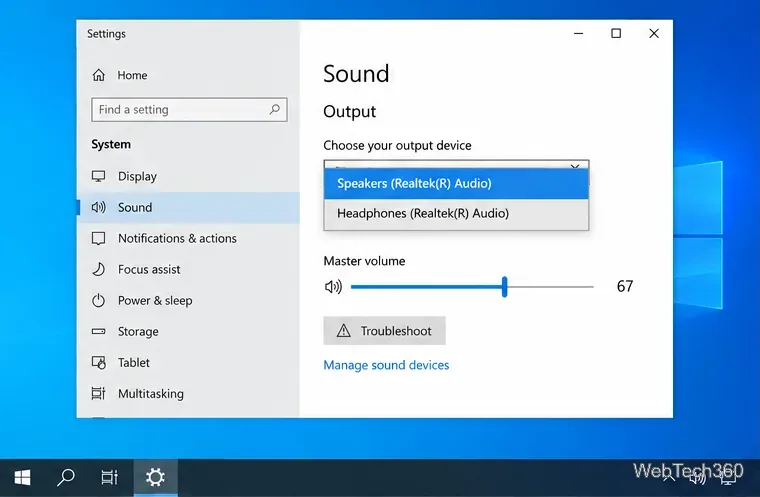Open the Storage settings page

click(x=188, y=332)
